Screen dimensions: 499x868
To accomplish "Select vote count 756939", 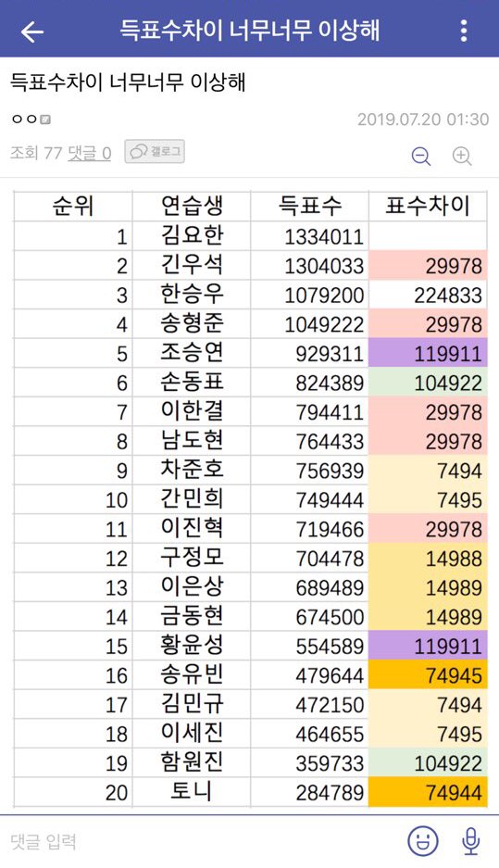I will (330, 472).
